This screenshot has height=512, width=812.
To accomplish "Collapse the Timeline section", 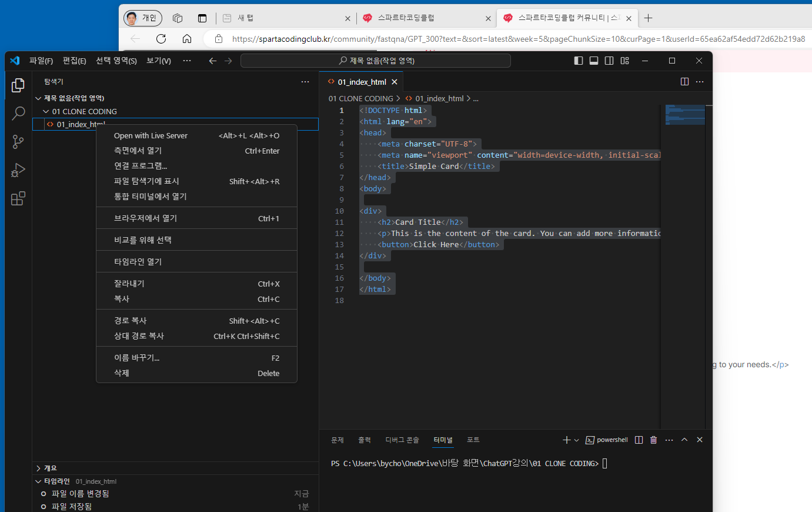I will [x=175, y=481].
